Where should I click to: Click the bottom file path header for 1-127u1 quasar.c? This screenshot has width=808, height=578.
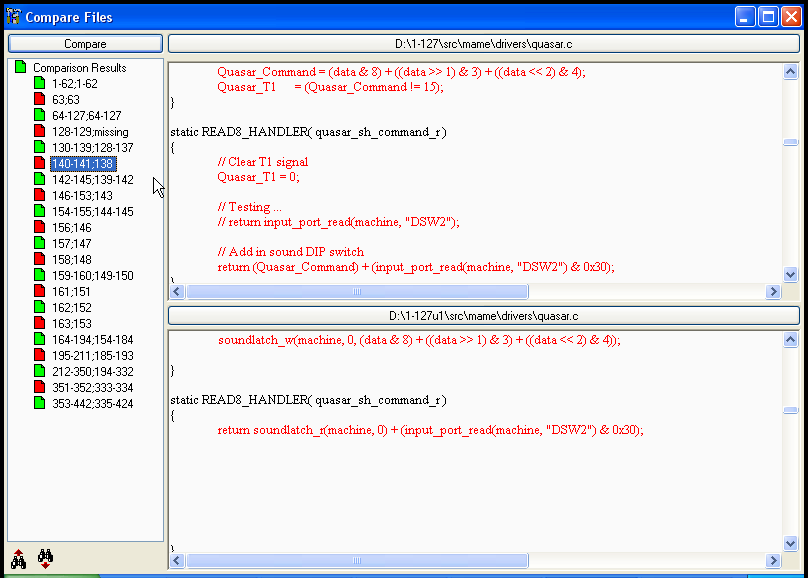coord(483,316)
